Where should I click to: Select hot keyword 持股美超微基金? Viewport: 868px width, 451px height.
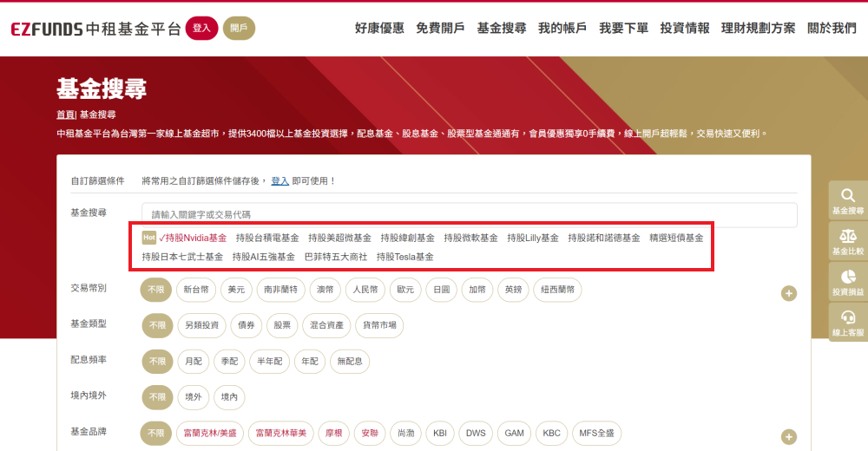click(340, 238)
